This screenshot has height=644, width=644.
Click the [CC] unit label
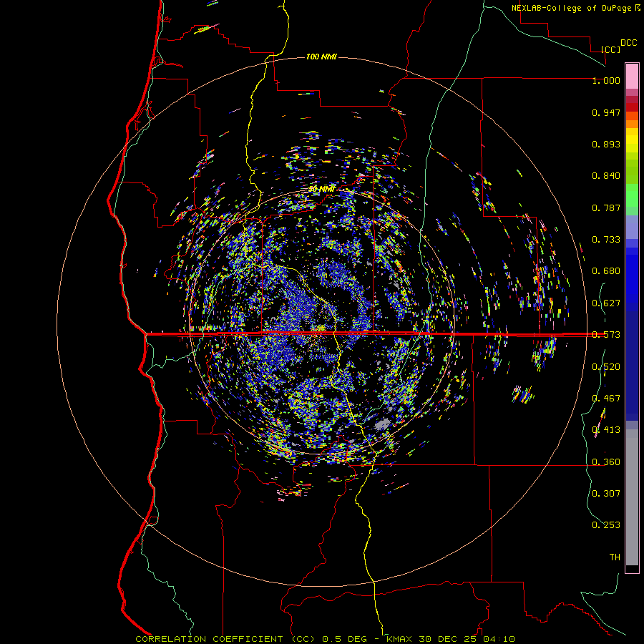(x=611, y=49)
